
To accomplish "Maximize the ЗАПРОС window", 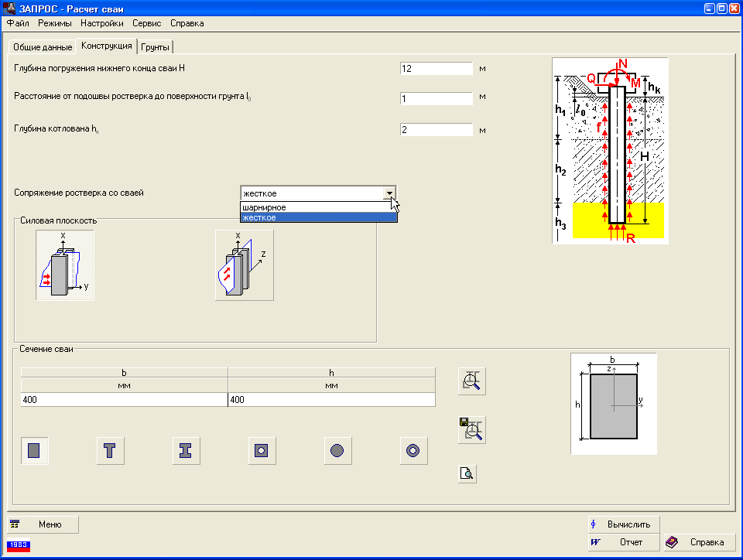I will tap(721, 9).
